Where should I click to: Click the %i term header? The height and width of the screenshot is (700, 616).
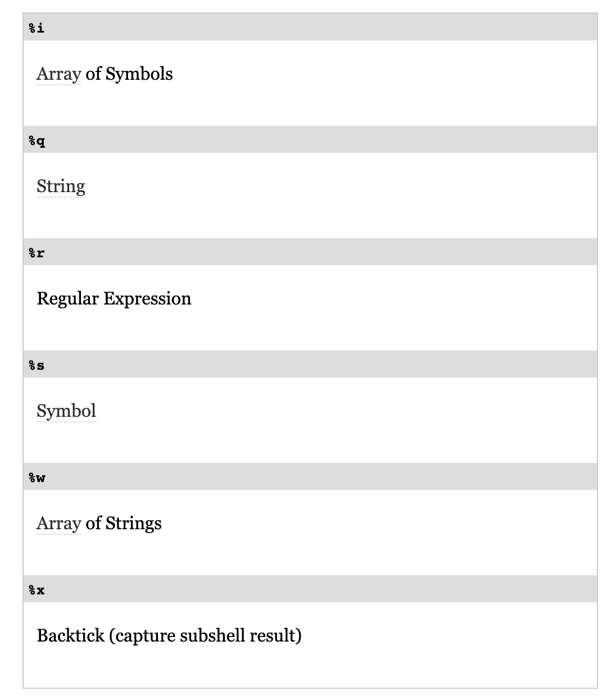(37, 28)
